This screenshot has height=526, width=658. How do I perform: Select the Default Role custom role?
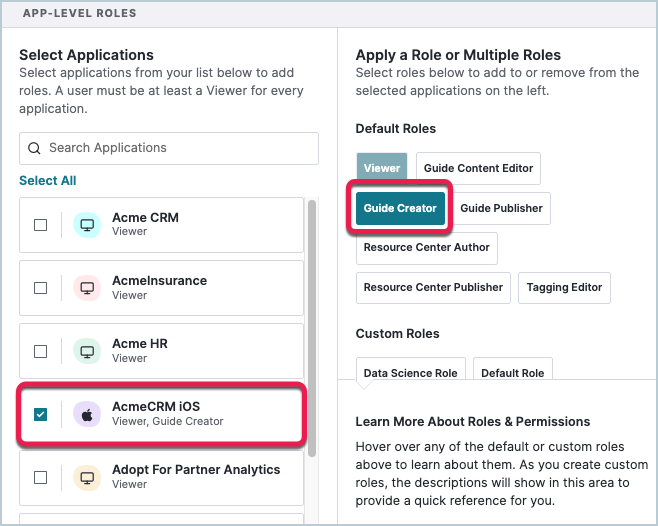click(x=512, y=369)
